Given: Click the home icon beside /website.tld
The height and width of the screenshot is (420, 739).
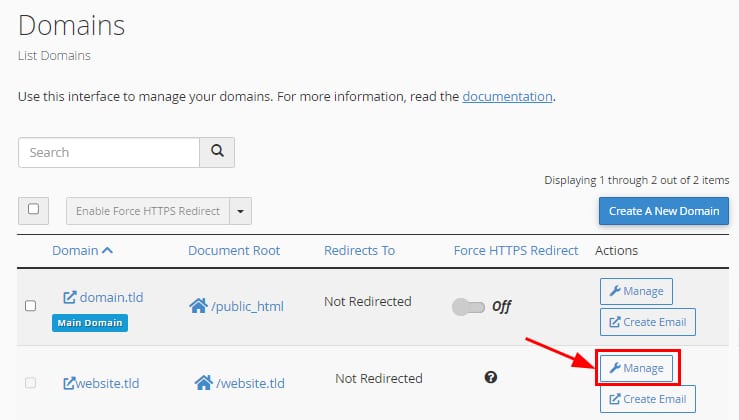Looking at the screenshot, I should click(x=204, y=382).
